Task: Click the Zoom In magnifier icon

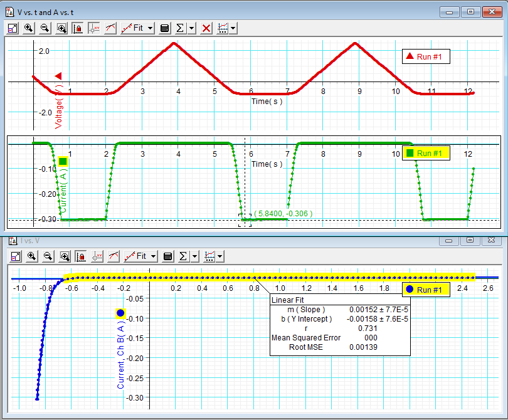Action: point(28,28)
